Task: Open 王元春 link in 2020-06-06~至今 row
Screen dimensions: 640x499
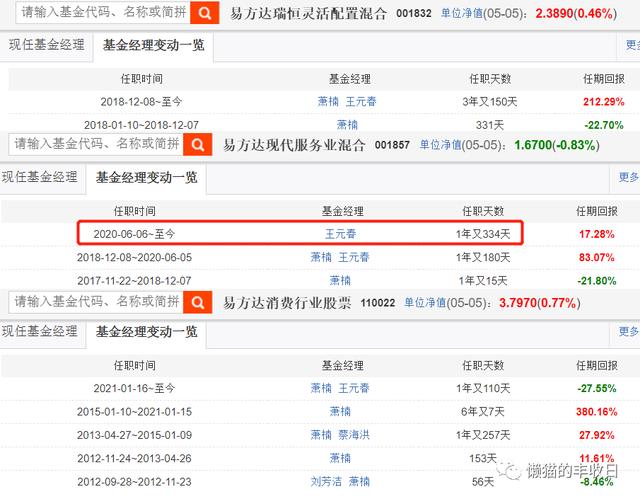Action: (340, 234)
